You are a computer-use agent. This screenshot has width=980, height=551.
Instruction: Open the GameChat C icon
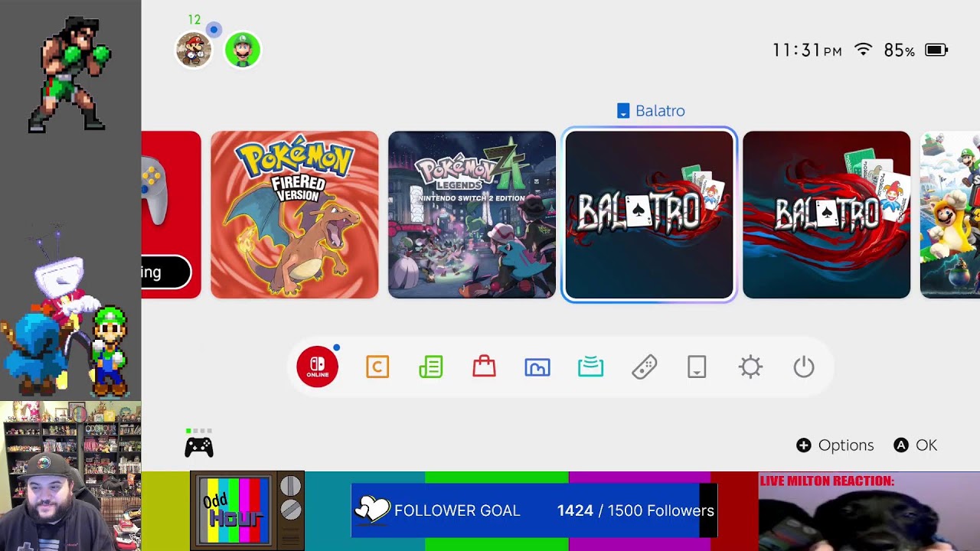coord(377,367)
